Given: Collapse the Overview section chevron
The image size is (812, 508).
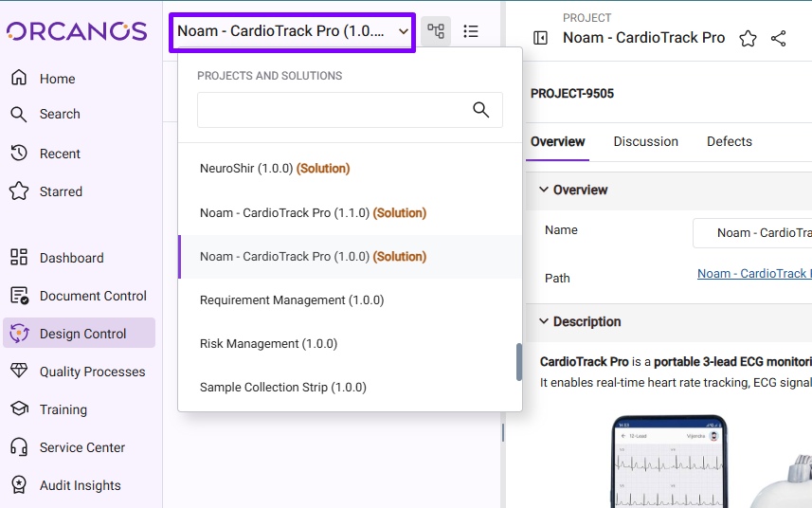Looking at the screenshot, I should [544, 190].
